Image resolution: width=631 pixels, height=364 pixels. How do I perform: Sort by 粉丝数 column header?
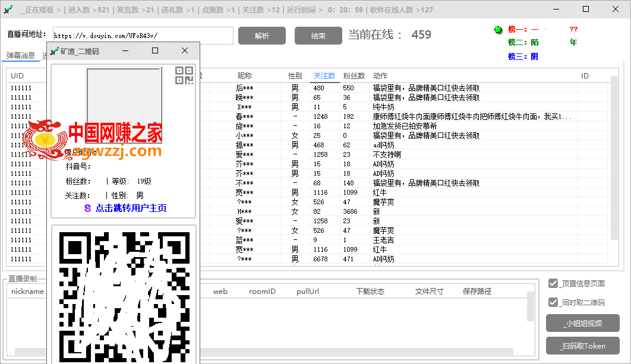pyautogui.click(x=354, y=75)
